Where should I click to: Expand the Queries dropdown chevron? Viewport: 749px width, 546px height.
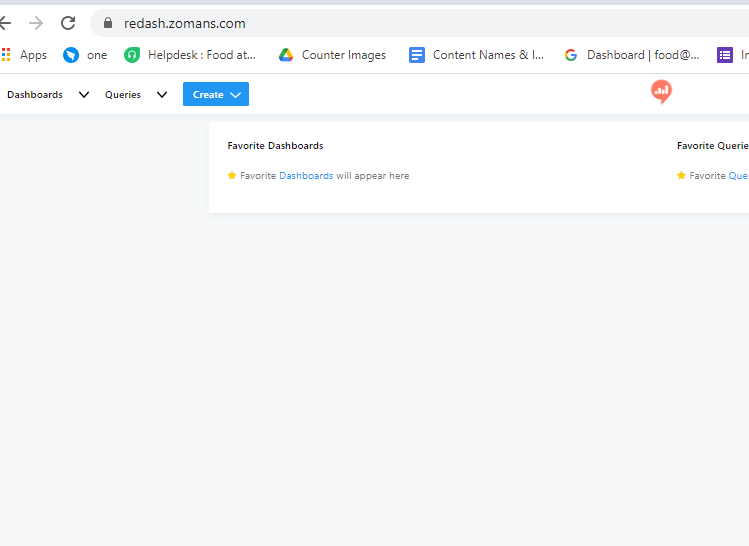point(162,95)
